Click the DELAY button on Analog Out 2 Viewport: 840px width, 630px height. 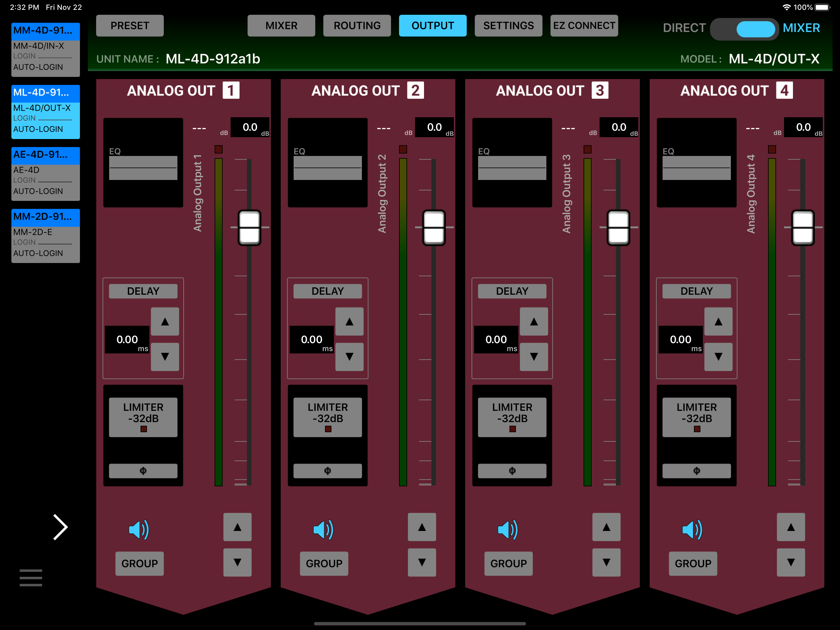click(328, 291)
